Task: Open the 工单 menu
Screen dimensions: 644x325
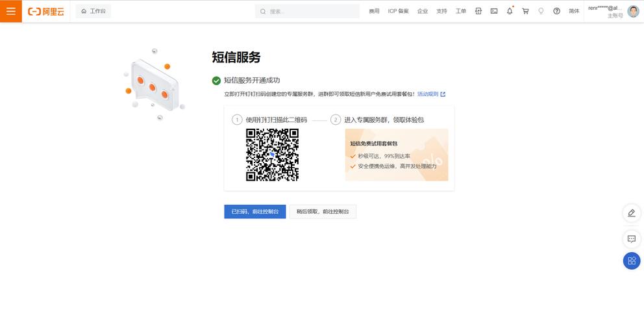Action: click(x=460, y=11)
